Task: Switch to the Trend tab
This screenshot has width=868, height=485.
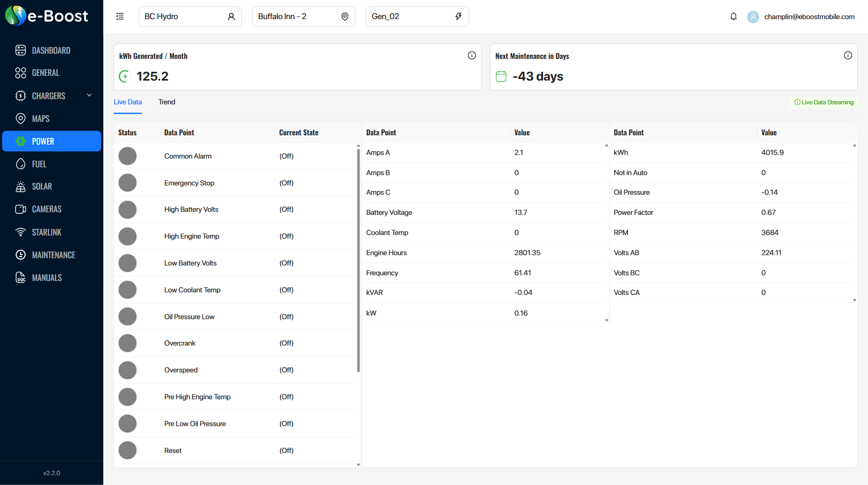Action: 166,102
